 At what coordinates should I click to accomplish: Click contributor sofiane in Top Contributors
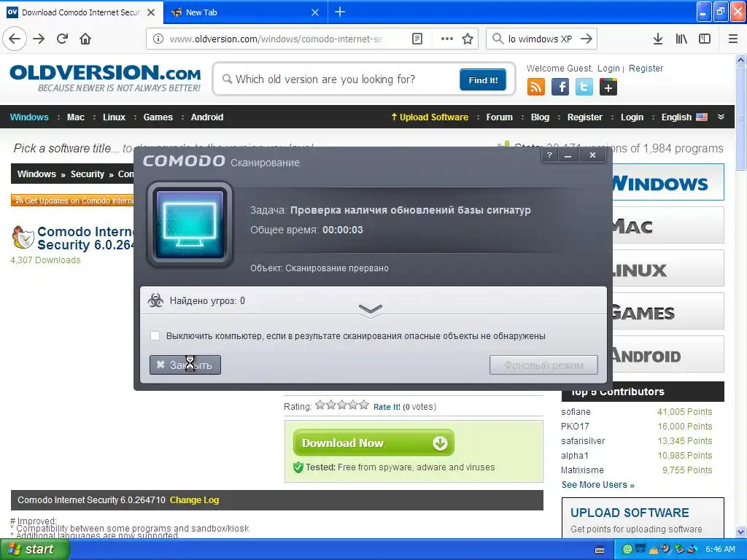[x=576, y=412]
